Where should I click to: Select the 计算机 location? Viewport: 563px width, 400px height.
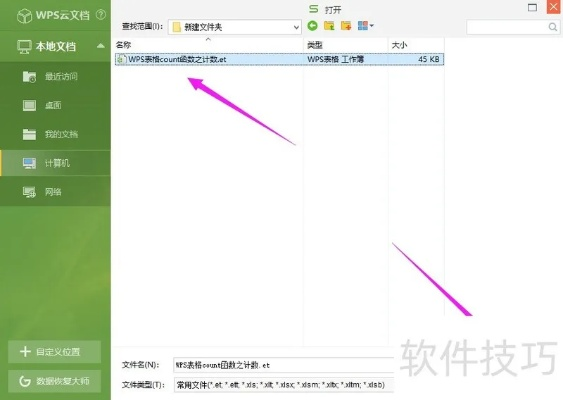55,163
